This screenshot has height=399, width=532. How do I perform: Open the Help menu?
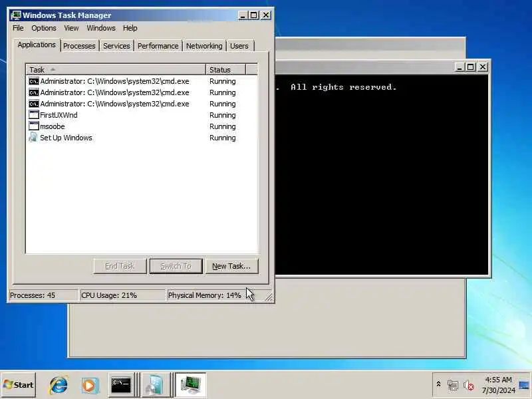coord(130,28)
